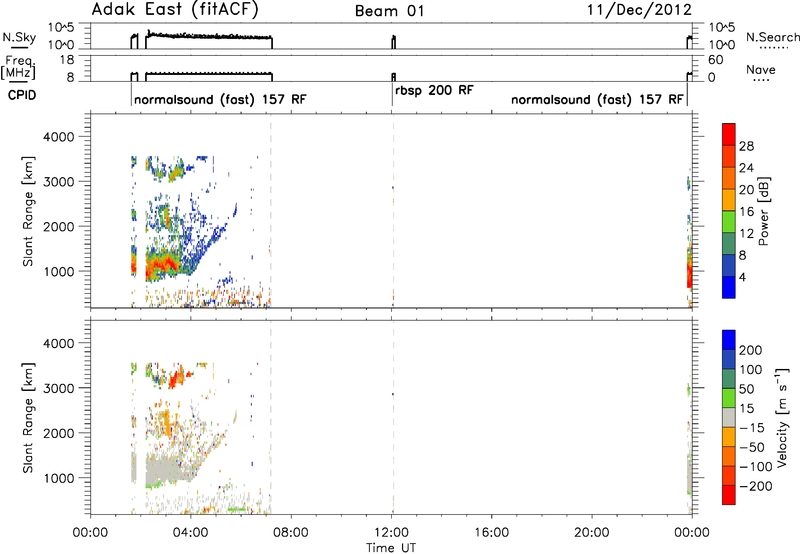Click the 'Time UT' axis title
The height and width of the screenshot is (554, 800).
pos(391,548)
